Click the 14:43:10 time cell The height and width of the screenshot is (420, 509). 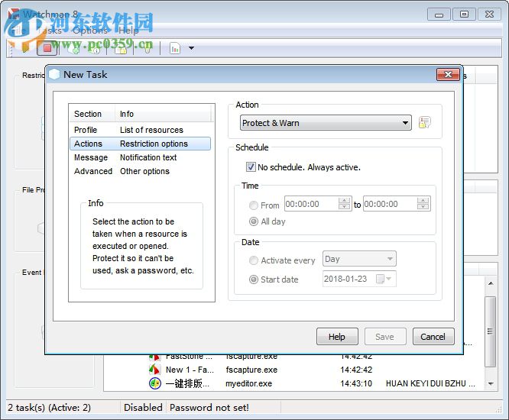click(x=356, y=383)
